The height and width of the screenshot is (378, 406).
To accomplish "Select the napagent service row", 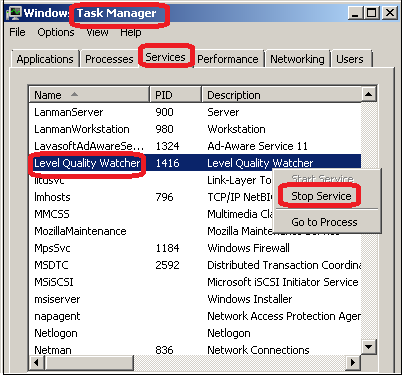I will click(195, 316).
